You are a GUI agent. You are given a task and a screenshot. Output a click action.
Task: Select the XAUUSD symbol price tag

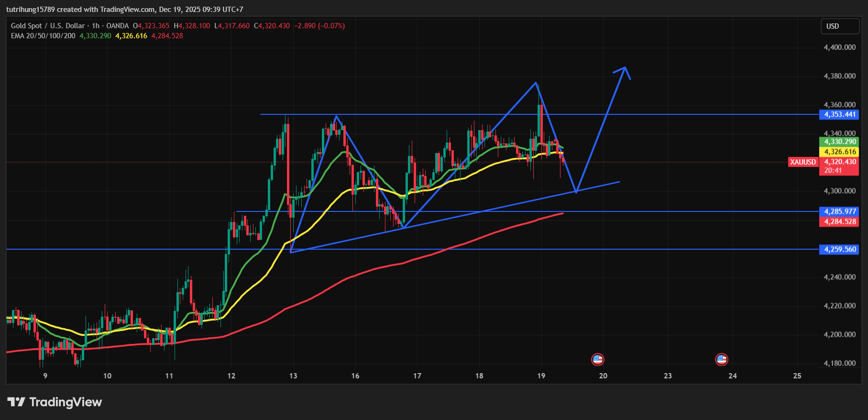pos(802,162)
